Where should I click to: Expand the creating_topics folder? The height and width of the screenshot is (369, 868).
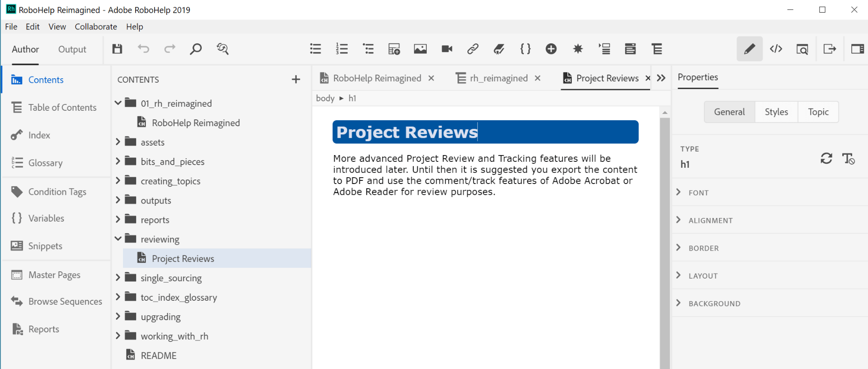pos(118,180)
